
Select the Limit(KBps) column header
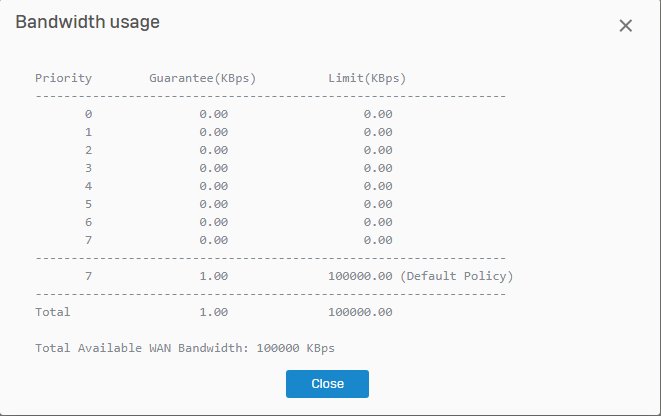pos(367,78)
